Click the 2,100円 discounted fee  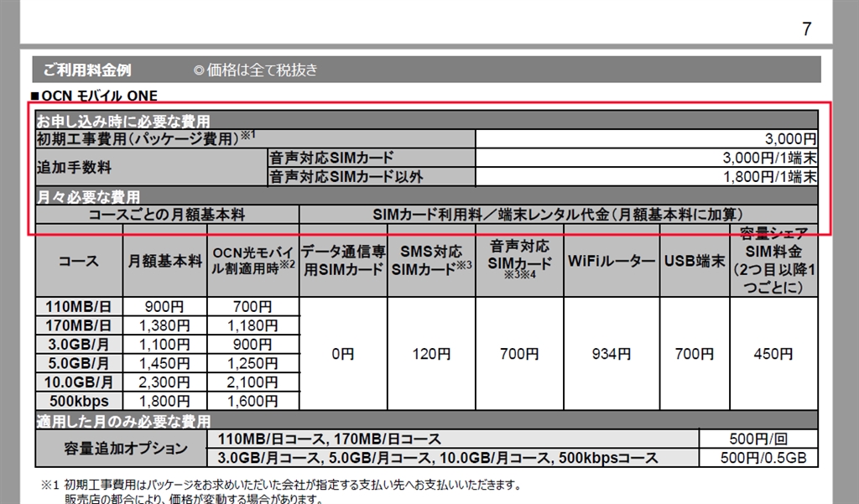coord(252,382)
